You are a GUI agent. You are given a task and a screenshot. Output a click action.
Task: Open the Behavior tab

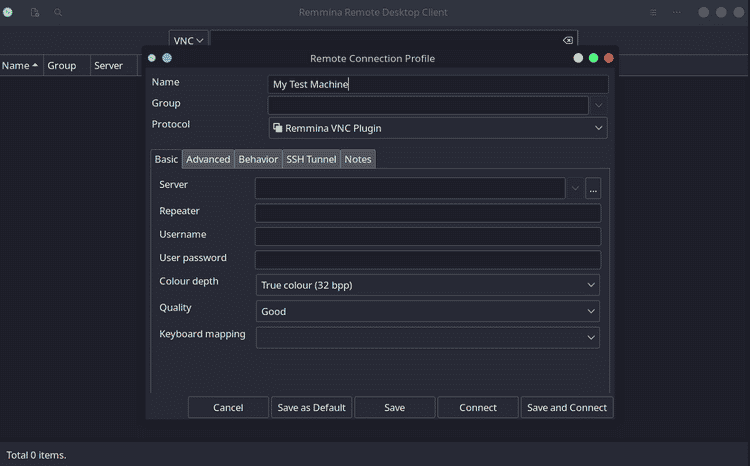point(258,159)
